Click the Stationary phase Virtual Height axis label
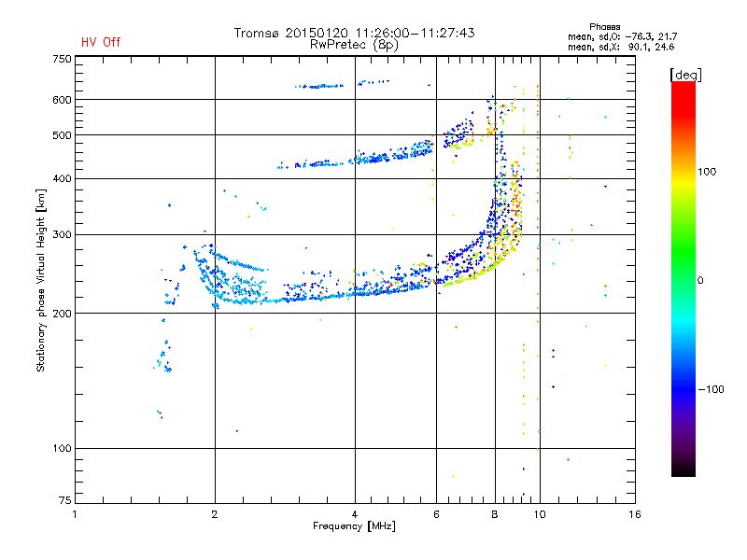Screen dimensions: 747x560 [41, 281]
